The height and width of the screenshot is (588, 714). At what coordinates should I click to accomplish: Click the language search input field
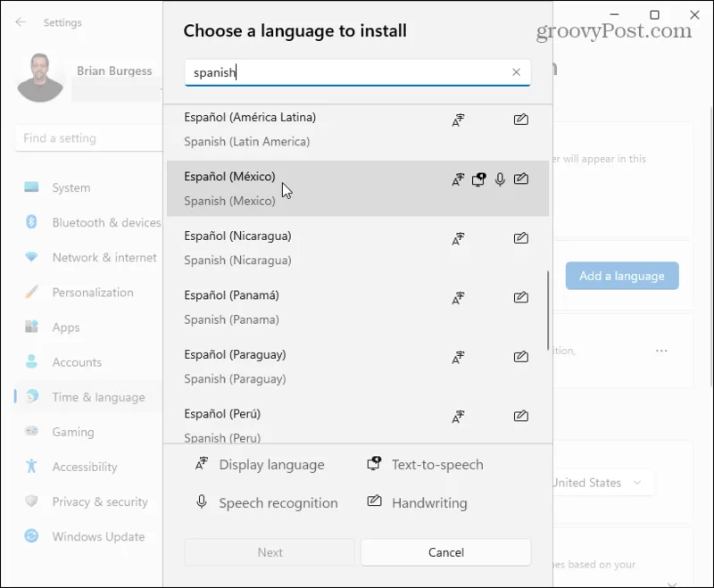[358, 72]
